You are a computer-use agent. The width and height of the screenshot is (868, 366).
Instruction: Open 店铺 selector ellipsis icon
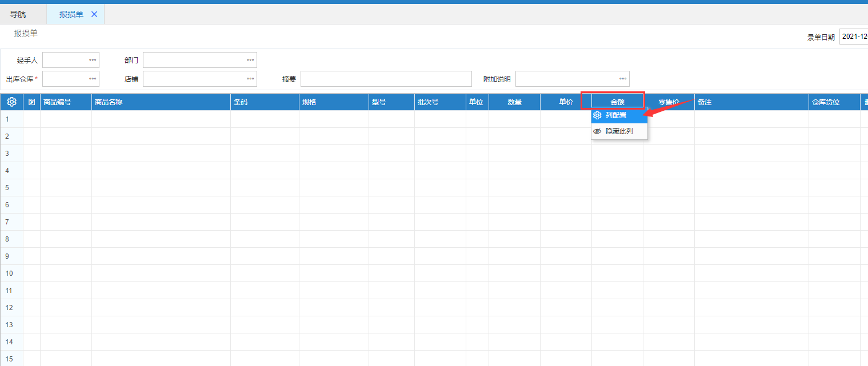click(x=250, y=79)
